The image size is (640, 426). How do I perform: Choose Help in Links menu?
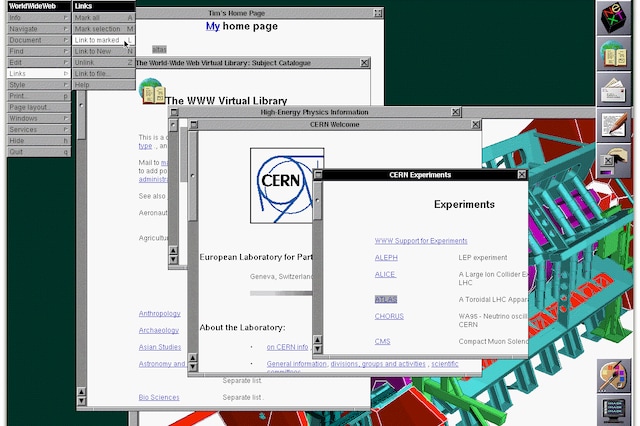104,85
